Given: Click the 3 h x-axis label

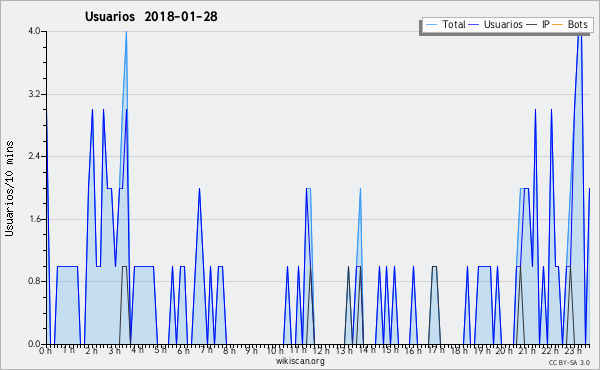Looking at the screenshot, I should click(114, 351).
